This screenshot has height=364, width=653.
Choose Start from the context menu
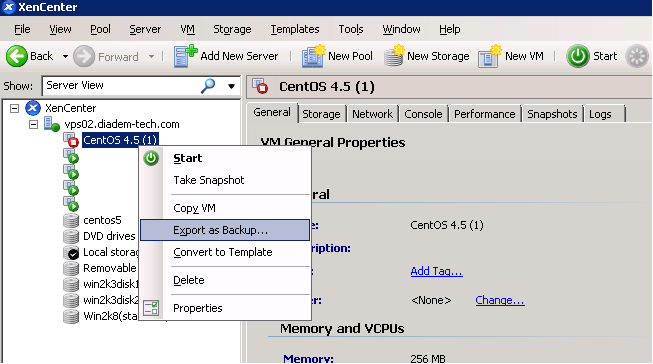(225, 158)
